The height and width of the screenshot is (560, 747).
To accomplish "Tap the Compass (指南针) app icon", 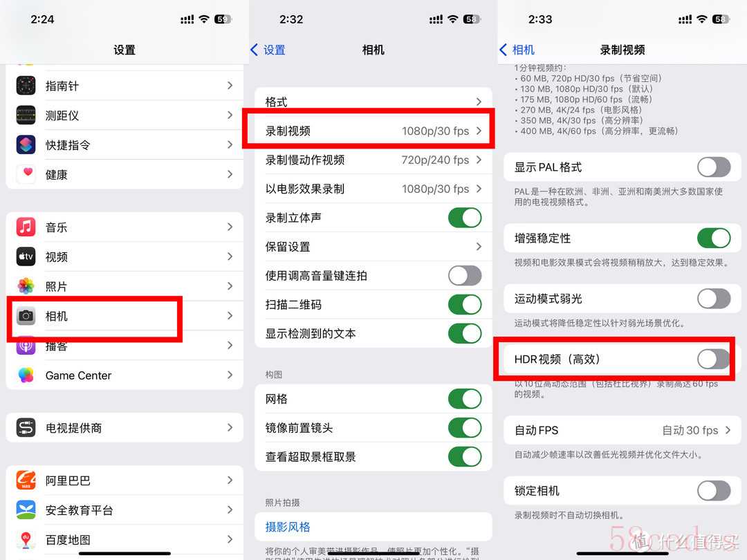I will point(26,86).
